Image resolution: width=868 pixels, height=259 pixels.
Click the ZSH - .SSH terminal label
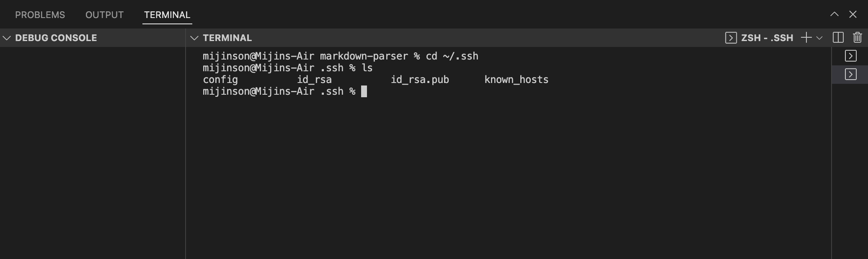coord(767,38)
